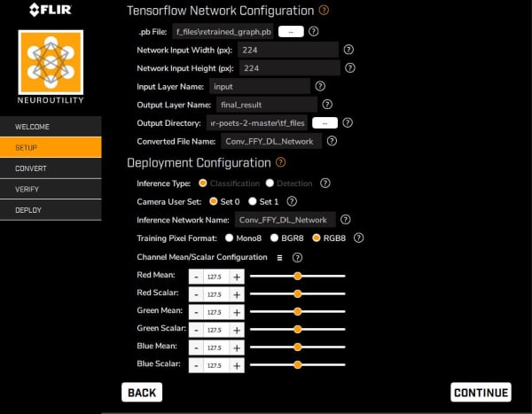Screen dimensions: 532x414
Task: Increase Blue Mean with plus button
Action: click(x=237, y=348)
